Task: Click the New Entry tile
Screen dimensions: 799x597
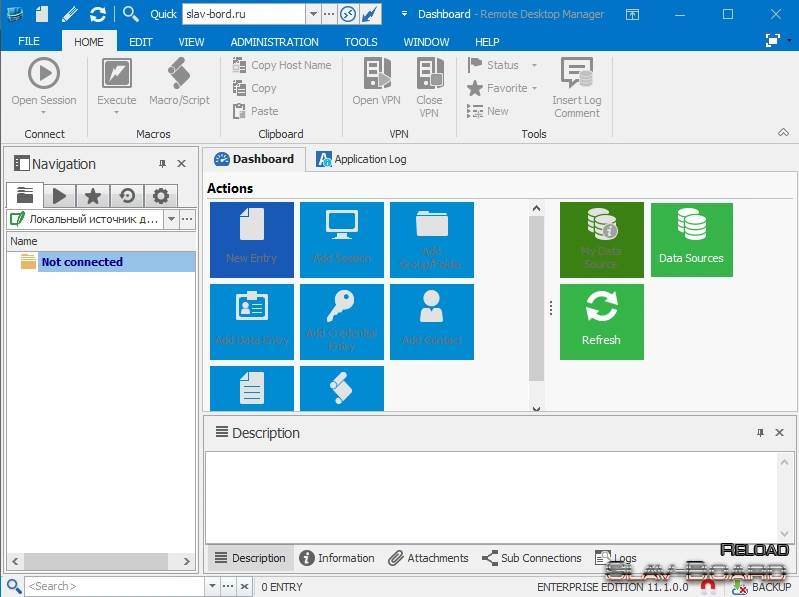Action: (x=252, y=240)
